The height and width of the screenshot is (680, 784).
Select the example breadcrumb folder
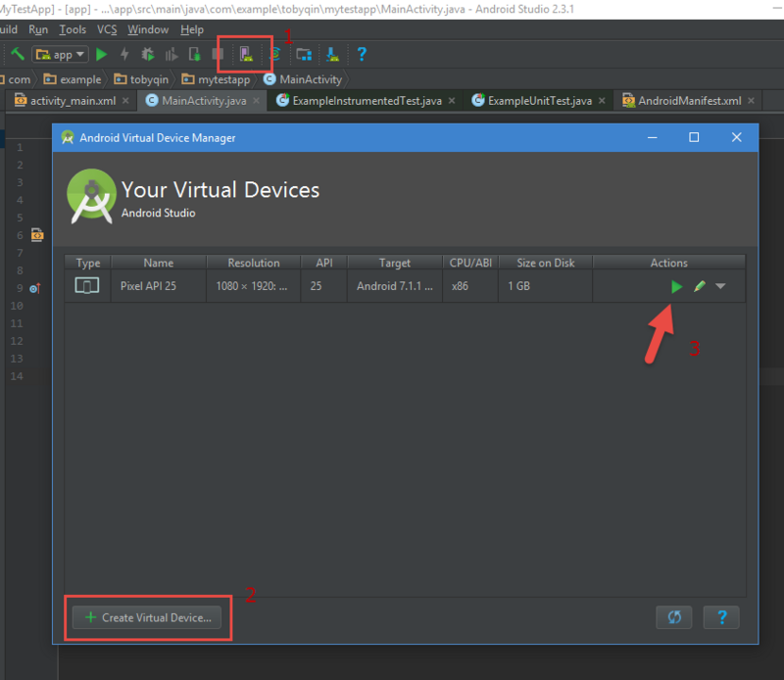73,79
